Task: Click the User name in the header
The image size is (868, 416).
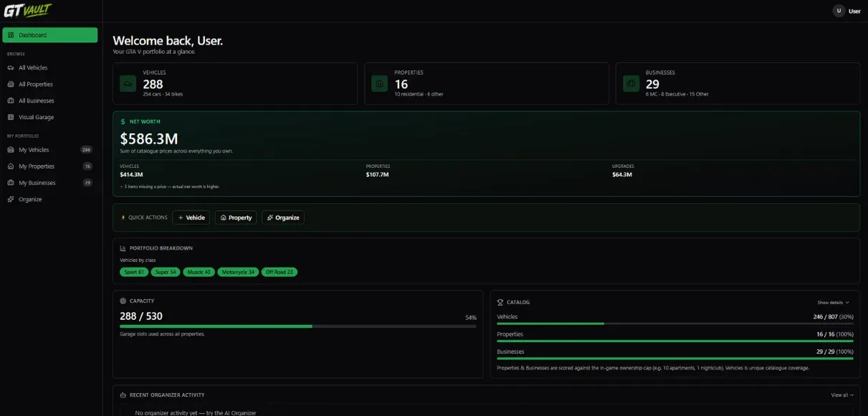Action: pos(854,11)
